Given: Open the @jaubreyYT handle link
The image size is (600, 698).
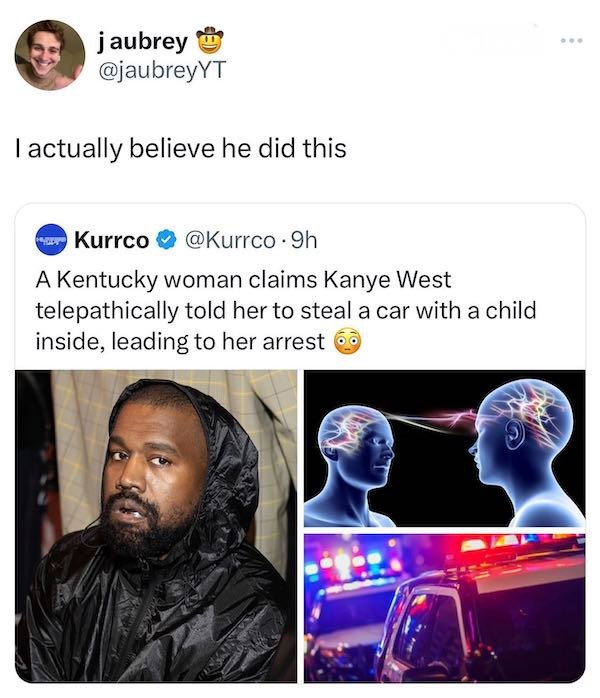Looking at the screenshot, I should (162, 70).
